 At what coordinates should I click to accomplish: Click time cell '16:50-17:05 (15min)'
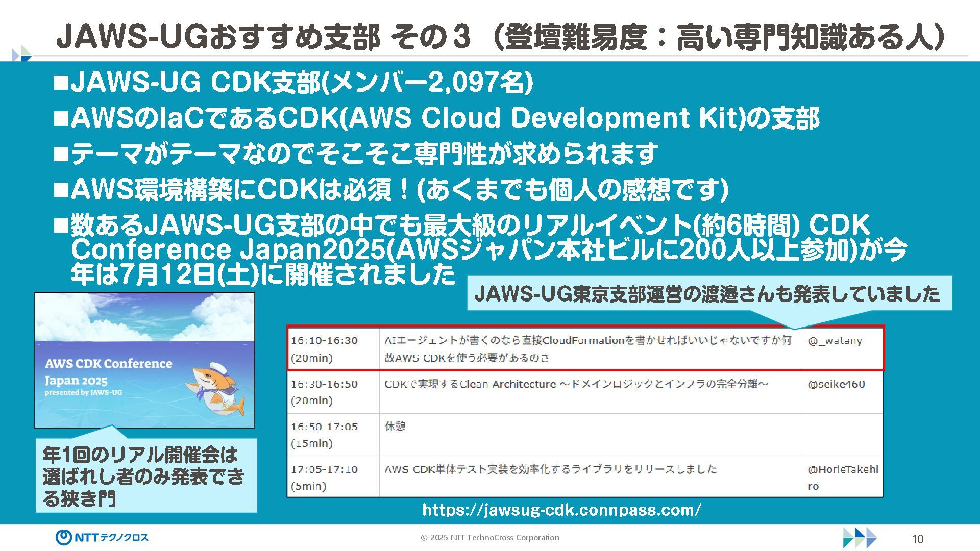334,435
